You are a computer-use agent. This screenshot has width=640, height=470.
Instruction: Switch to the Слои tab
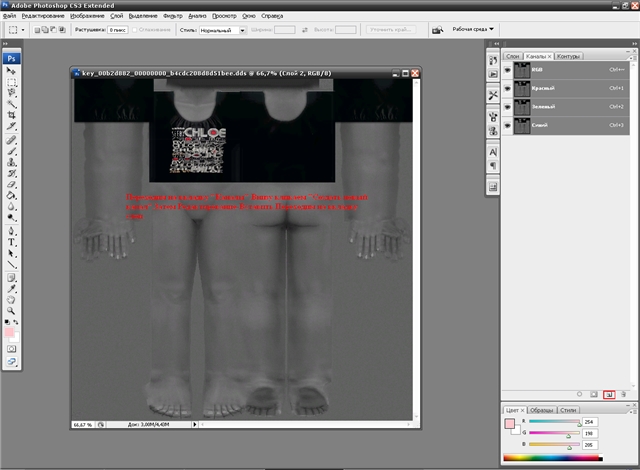[x=513, y=56]
